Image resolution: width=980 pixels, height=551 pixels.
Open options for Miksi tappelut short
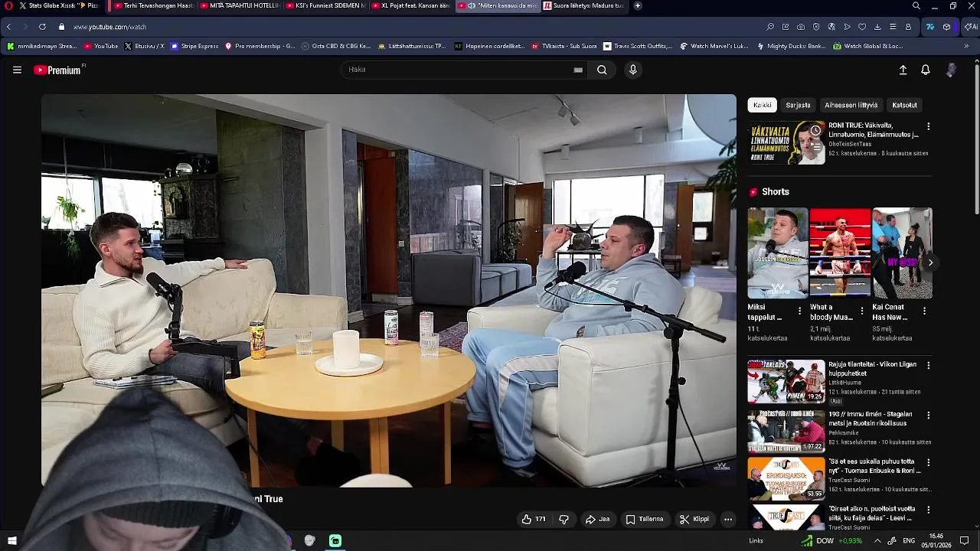click(799, 311)
